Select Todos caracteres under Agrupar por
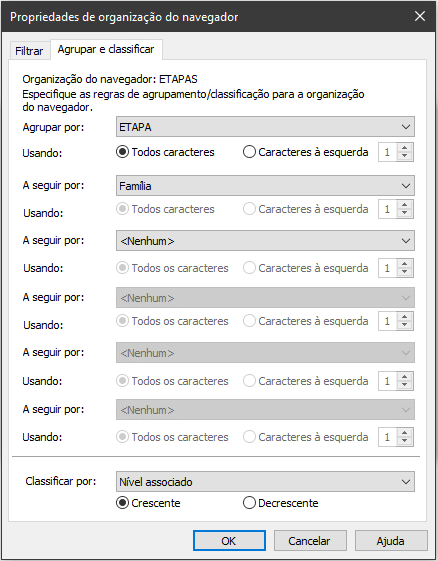 165,152
